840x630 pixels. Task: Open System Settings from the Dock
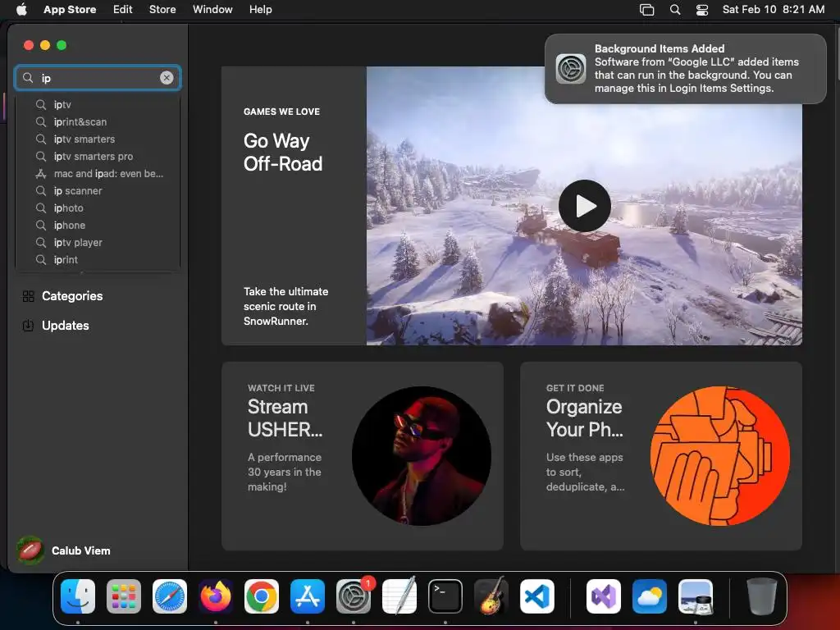(354, 596)
